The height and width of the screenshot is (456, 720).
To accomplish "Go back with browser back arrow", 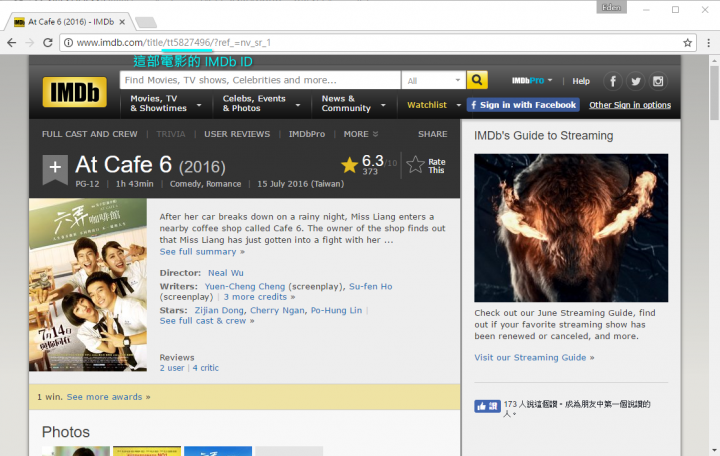I will click(11, 43).
